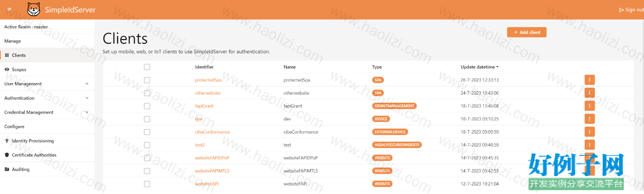Click the HIGHLYSECUREDWEBSITE type badge
The image size is (644, 194).
pyautogui.click(x=397, y=145)
